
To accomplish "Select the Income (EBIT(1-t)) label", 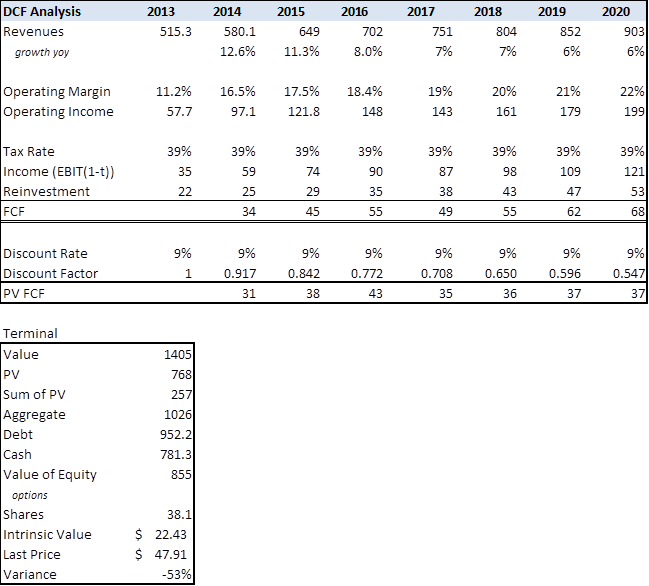I will 58,171.
